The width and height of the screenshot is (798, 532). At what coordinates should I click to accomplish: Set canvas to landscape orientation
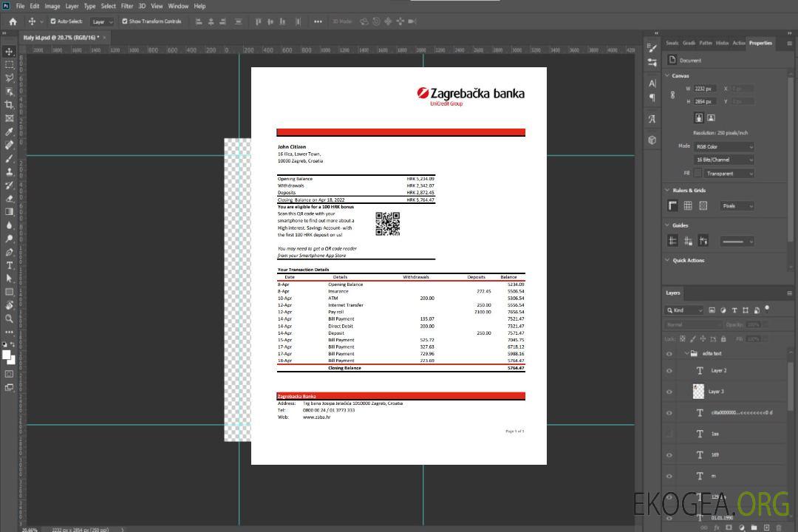tap(711, 118)
